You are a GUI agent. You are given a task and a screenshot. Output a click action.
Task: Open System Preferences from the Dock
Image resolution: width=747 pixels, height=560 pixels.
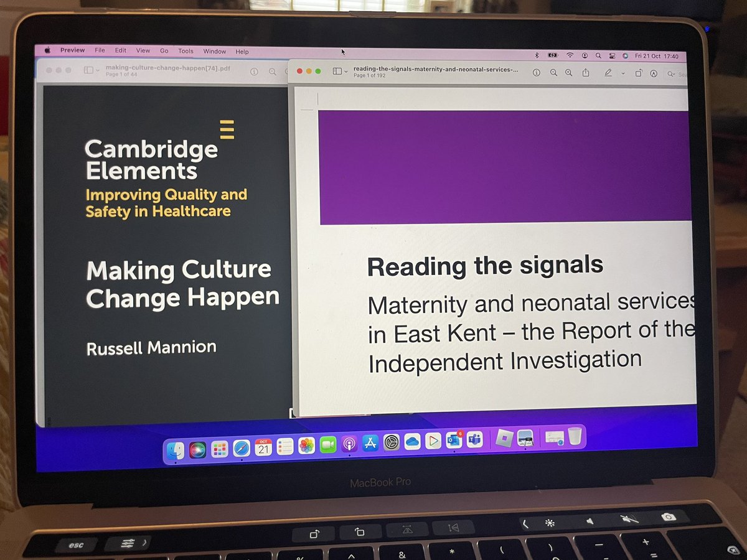(392, 443)
